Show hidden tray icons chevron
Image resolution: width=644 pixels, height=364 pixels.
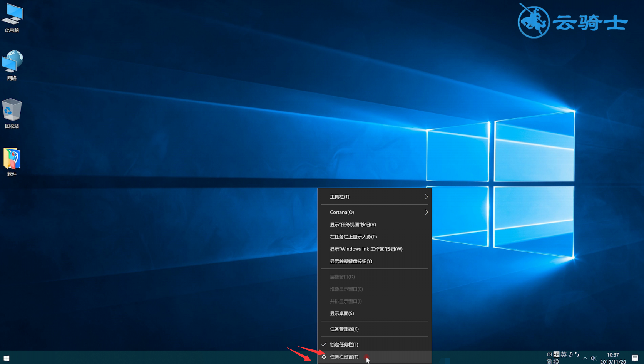[585, 358]
